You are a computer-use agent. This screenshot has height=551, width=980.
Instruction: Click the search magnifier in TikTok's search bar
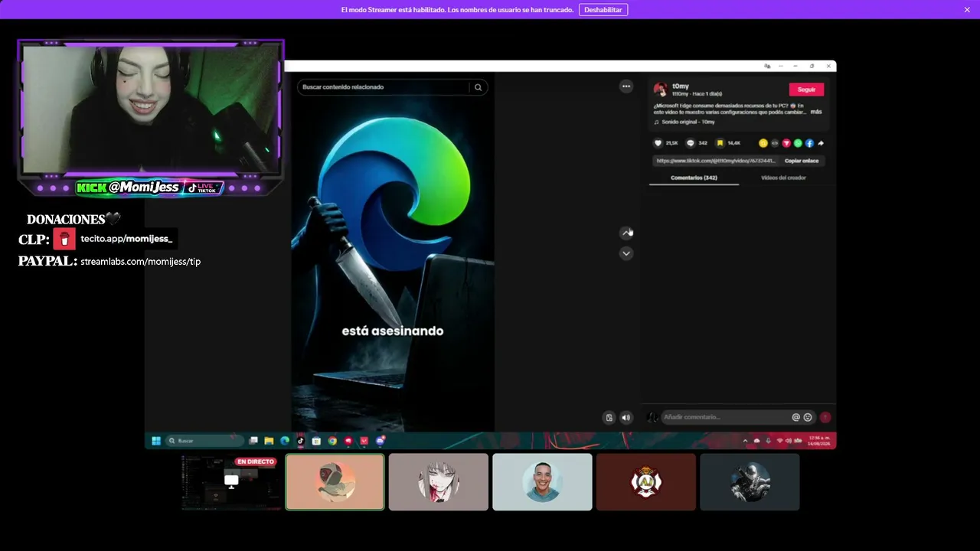[x=479, y=87]
